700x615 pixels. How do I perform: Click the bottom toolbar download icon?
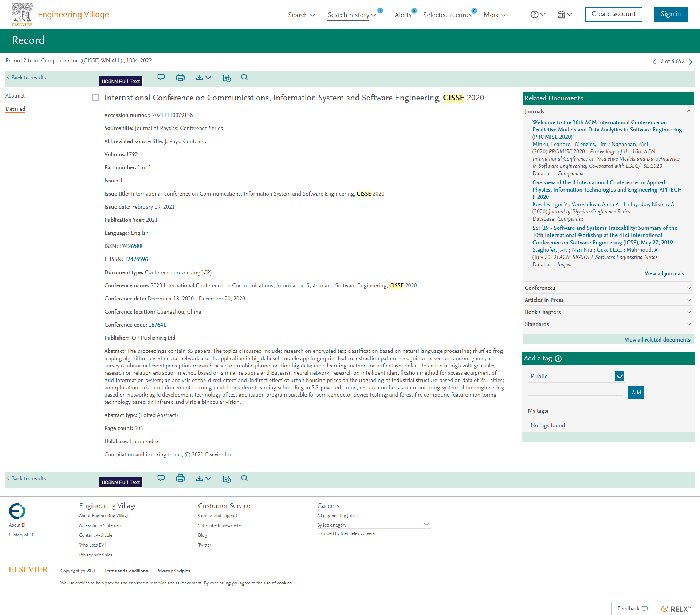point(199,478)
